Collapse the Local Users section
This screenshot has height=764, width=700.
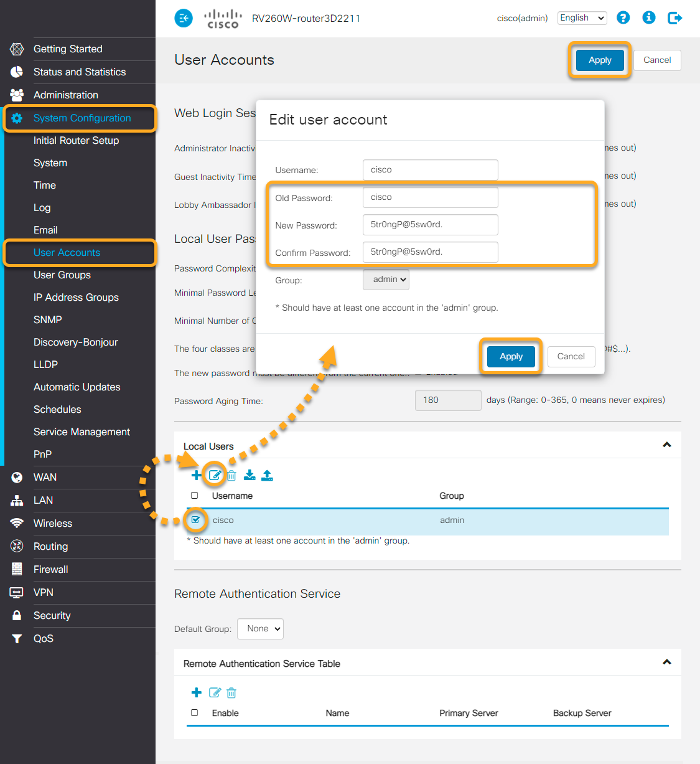coord(666,445)
